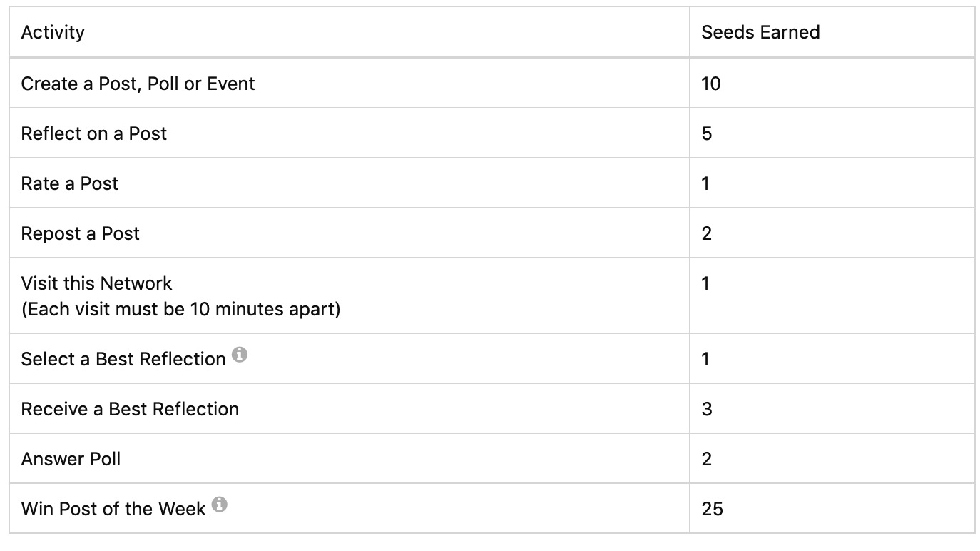
Task: Click seeds value for Repost a Post
Action: (x=707, y=233)
